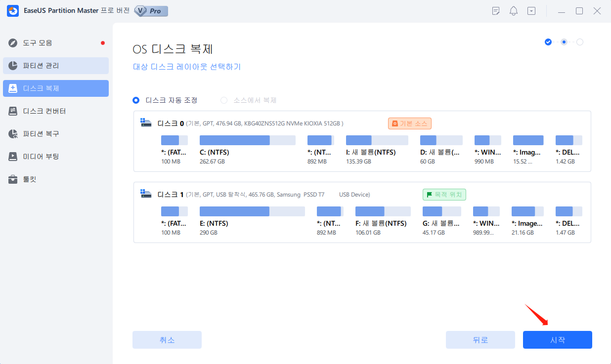Image resolution: width=611 pixels, height=364 pixels.
Task: Select the F: 새 볼륨(NTFS) 106.01 GB partition
Action: [x=383, y=221]
